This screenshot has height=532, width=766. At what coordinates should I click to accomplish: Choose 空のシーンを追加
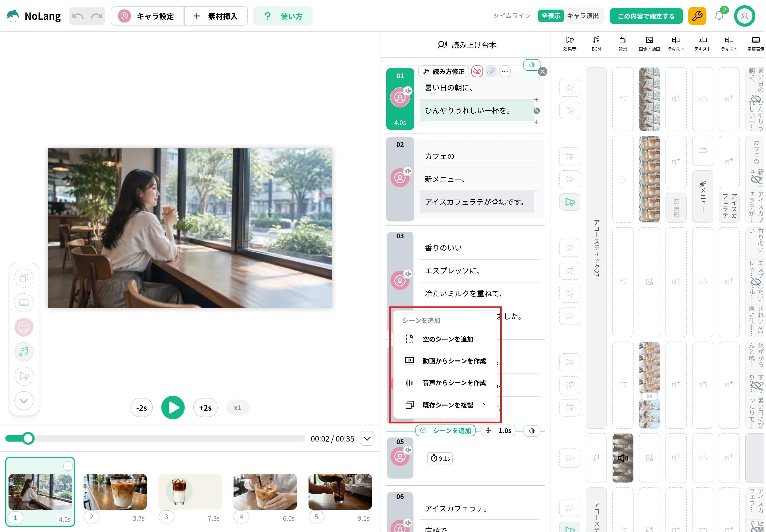click(x=445, y=339)
